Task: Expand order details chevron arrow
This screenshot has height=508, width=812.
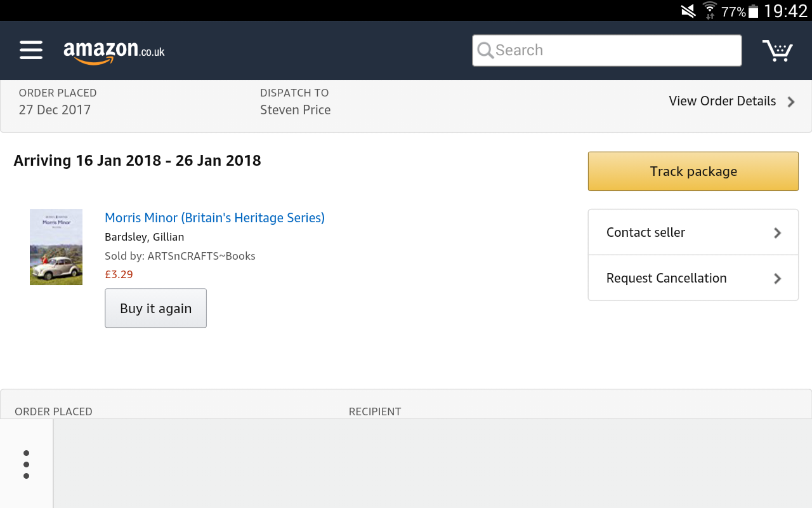Action: (791, 102)
